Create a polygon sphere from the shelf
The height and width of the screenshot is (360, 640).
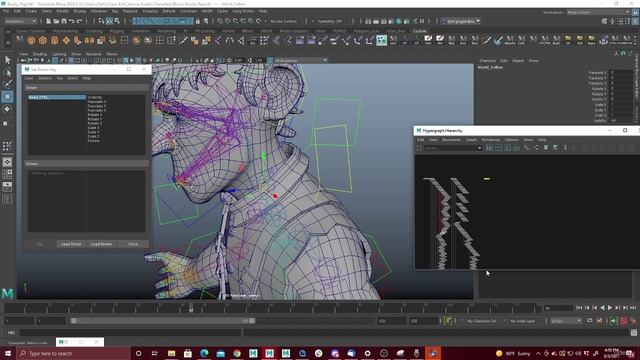pos(31,40)
